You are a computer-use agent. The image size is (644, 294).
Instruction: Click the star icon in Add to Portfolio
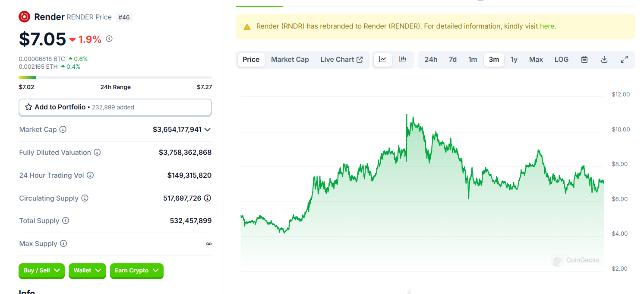(28, 107)
